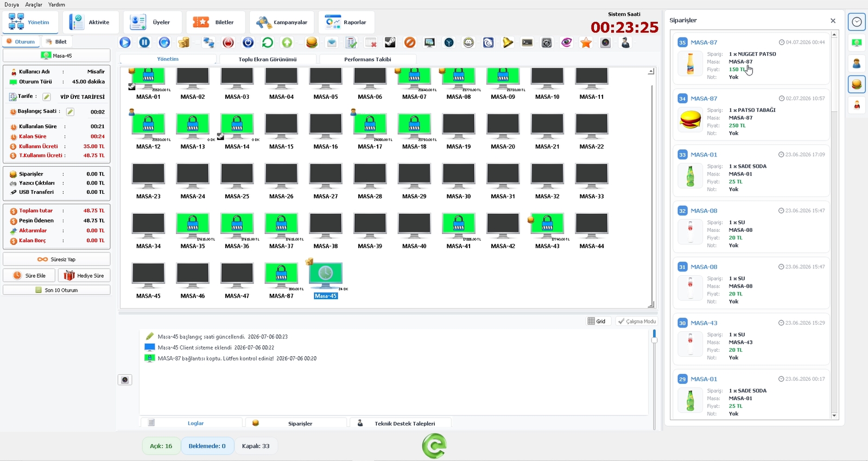Image resolution: width=868 pixels, height=461 pixels.
Task: Click the green refresh arrows icon
Action: pyautogui.click(x=268, y=42)
